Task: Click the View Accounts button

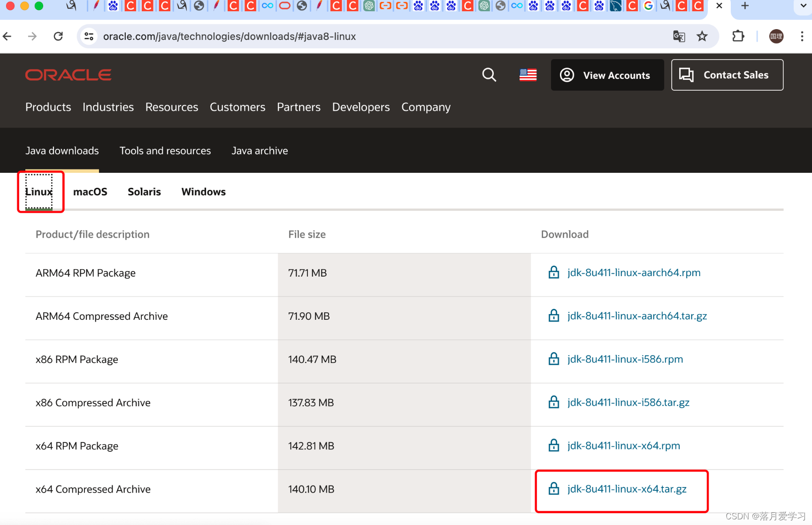Action: (x=607, y=75)
